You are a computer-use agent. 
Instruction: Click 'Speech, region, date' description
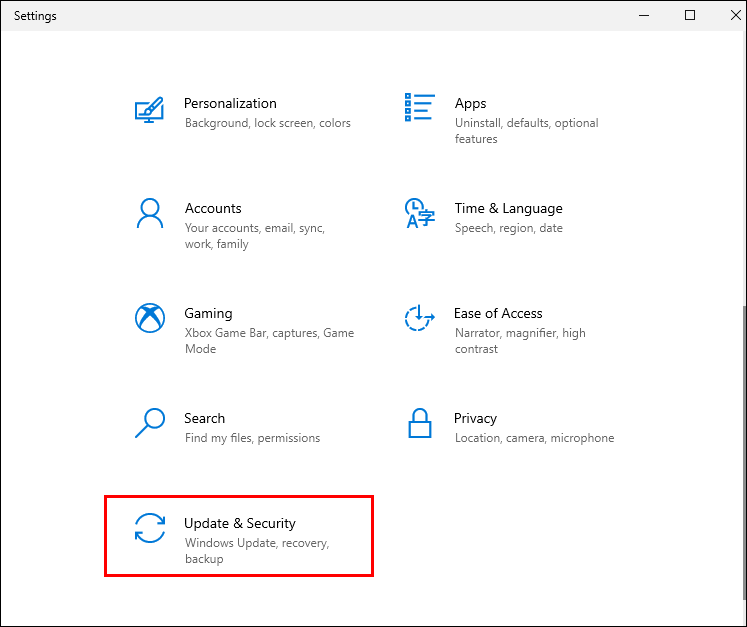pos(508,228)
